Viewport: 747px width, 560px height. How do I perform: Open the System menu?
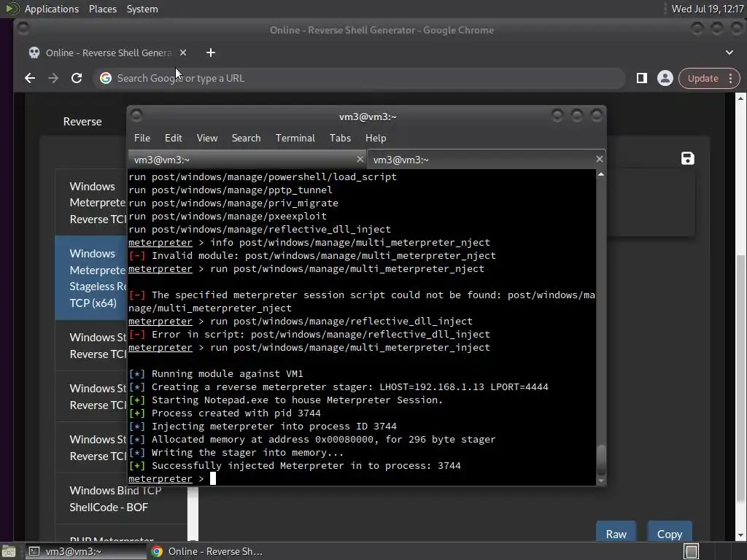point(142,9)
